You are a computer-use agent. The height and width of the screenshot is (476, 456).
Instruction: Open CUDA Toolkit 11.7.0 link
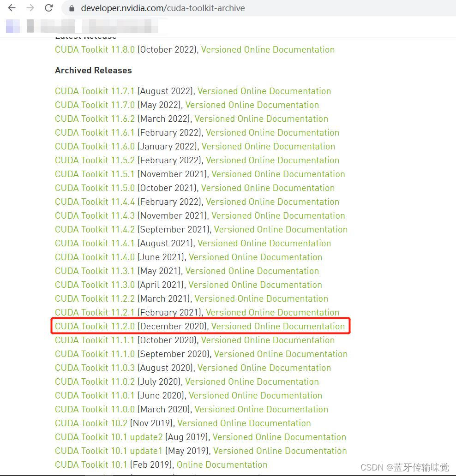(95, 105)
